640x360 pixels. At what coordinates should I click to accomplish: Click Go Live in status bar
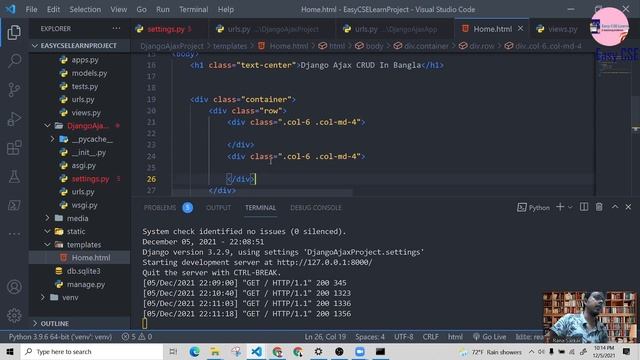coord(489,337)
